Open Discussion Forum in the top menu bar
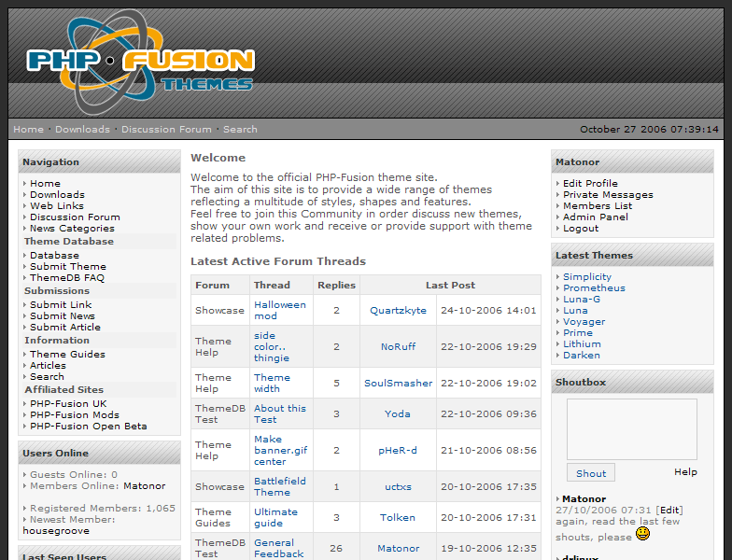This screenshot has width=732, height=560. coord(166,129)
